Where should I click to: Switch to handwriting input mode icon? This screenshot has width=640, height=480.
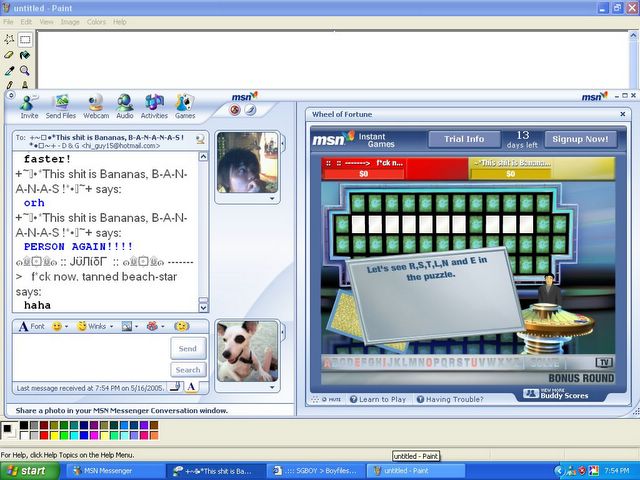(176, 387)
